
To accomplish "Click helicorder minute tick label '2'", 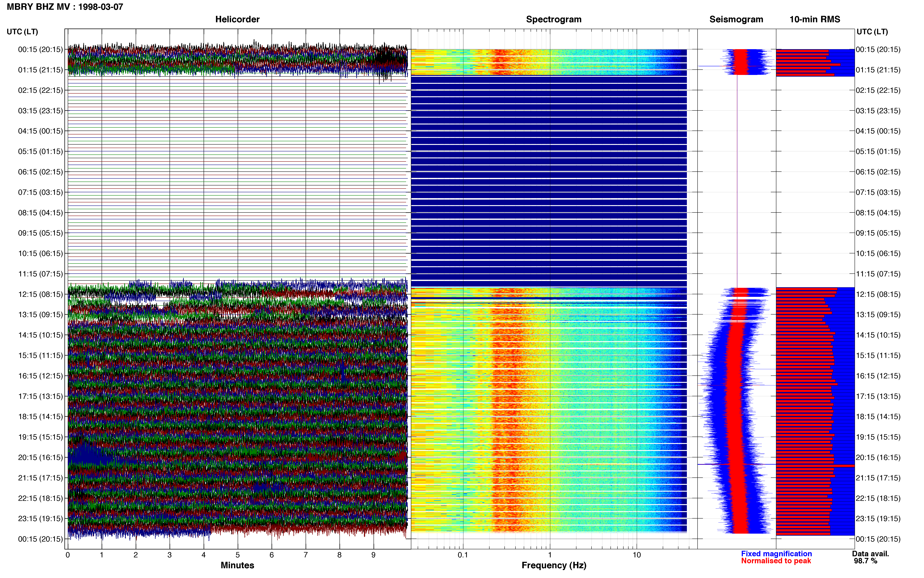I will pos(136,555).
